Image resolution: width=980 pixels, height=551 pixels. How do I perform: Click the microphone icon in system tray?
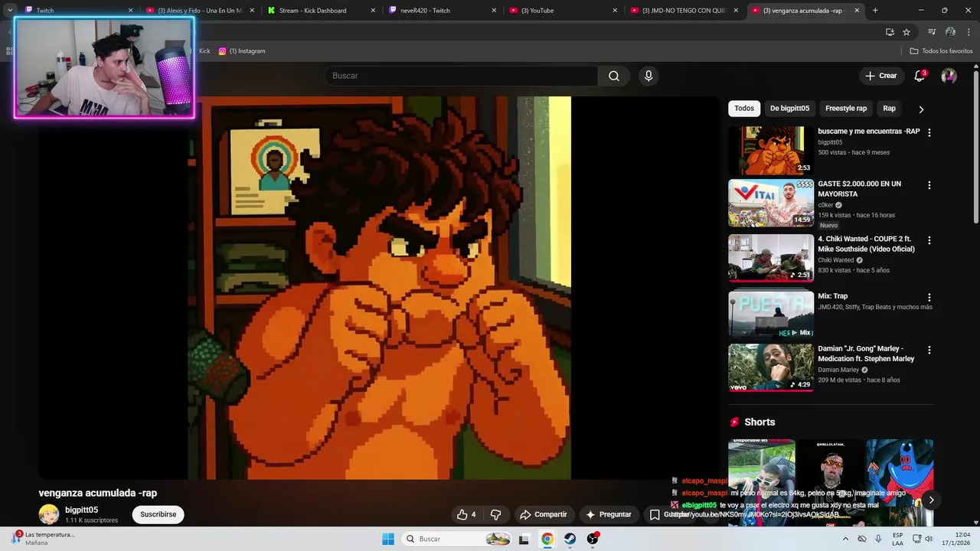878,539
